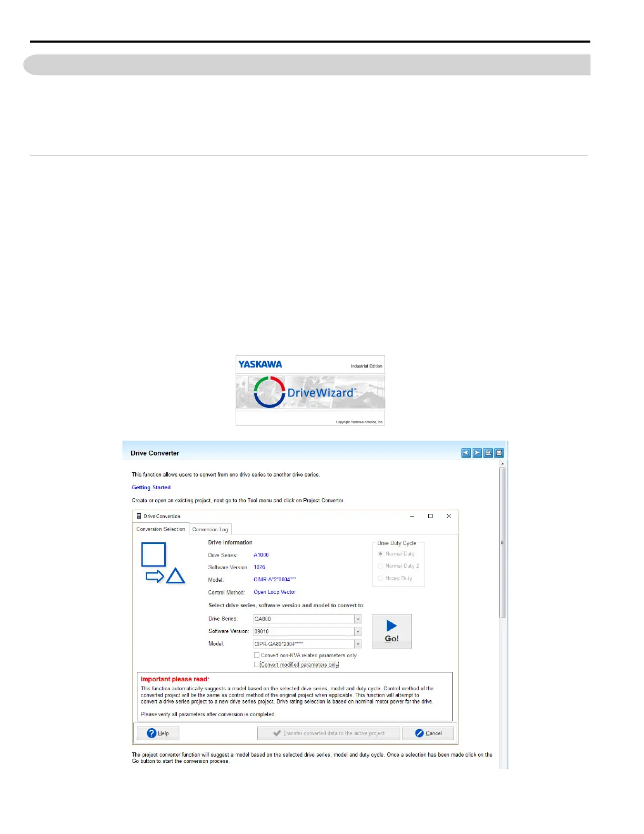
Task: Click the square-to-triangle conversion graphic
Action: tap(163, 563)
